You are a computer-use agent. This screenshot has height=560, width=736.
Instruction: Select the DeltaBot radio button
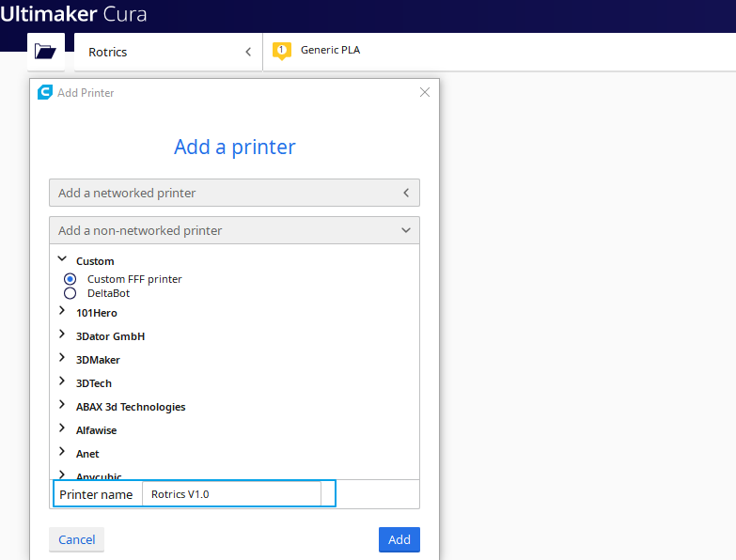tap(70, 293)
